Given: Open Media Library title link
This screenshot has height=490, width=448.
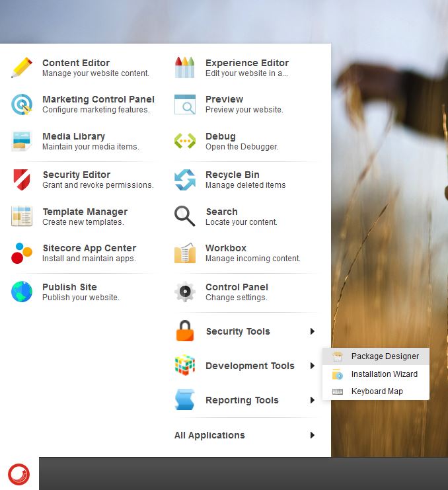Looking at the screenshot, I should coord(74,137).
